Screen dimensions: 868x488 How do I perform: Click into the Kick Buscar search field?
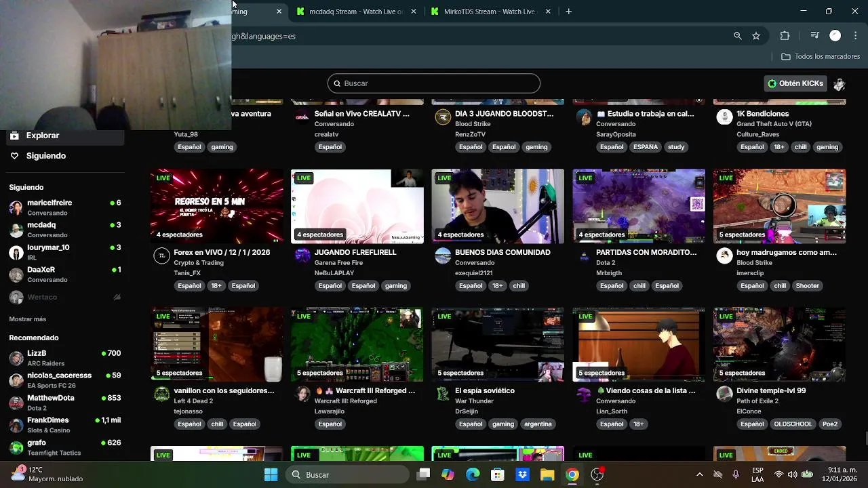coord(434,83)
